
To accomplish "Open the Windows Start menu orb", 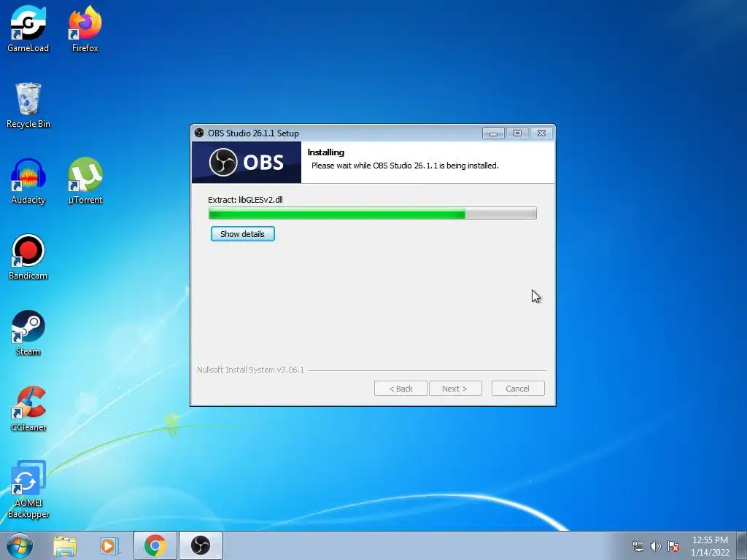I will (20, 545).
